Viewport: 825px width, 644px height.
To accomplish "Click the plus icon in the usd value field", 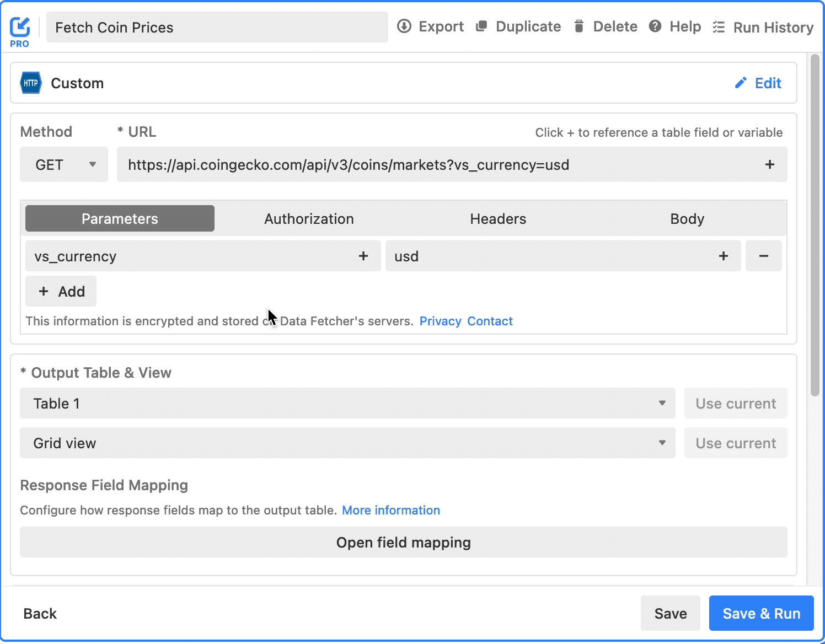I will tap(724, 256).
